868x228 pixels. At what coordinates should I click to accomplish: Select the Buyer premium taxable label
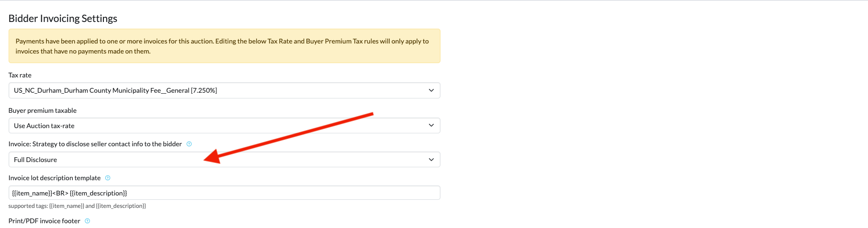[43, 110]
